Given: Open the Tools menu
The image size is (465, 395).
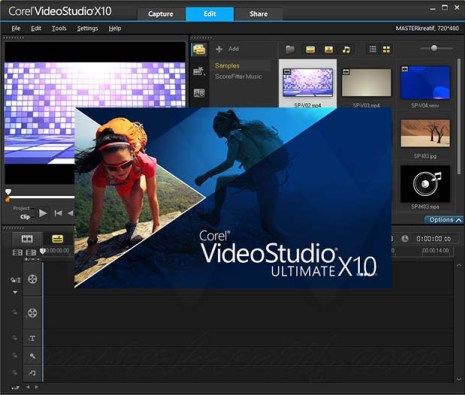Looking at the screenshot, I should pos(59,28).
